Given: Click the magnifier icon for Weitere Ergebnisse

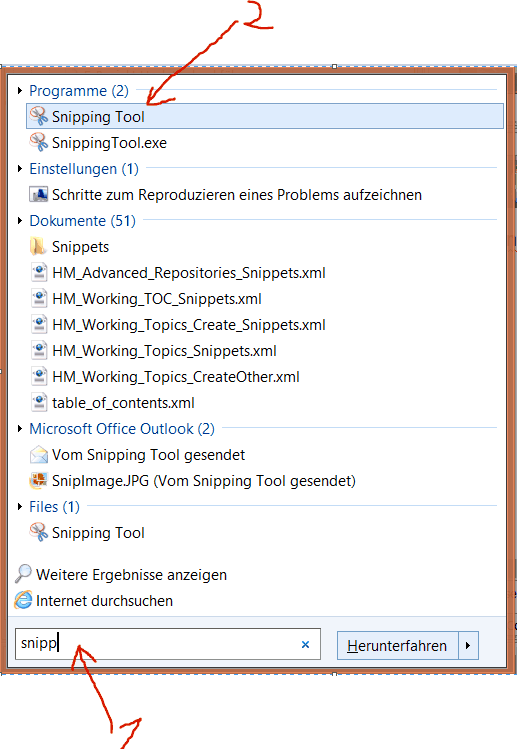Looking at the screenshot, I should [x=23, y=574].
